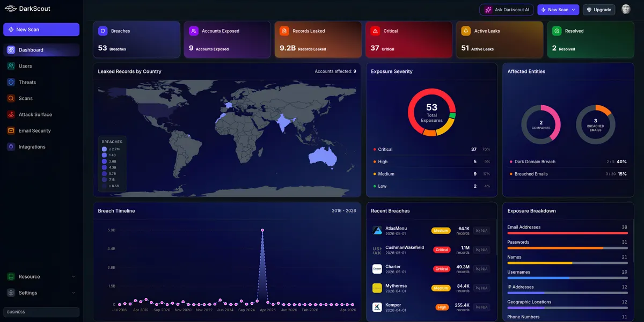Expand the Settings sidebar section
Image resolution: width=644 pixels, height=322 pixels.
pyautogui.click(x=41, y=292)
